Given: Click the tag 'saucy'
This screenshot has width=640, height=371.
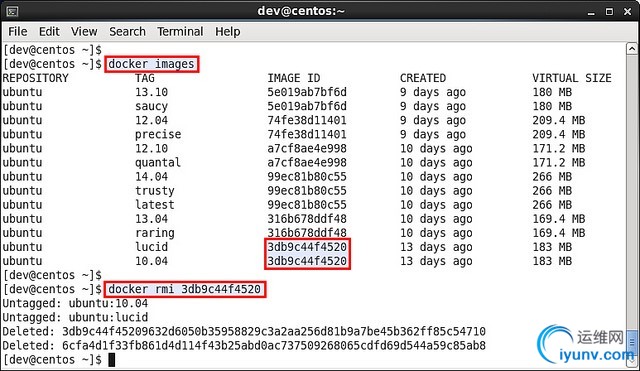Looking at the screenshot, I should [151, 106].
